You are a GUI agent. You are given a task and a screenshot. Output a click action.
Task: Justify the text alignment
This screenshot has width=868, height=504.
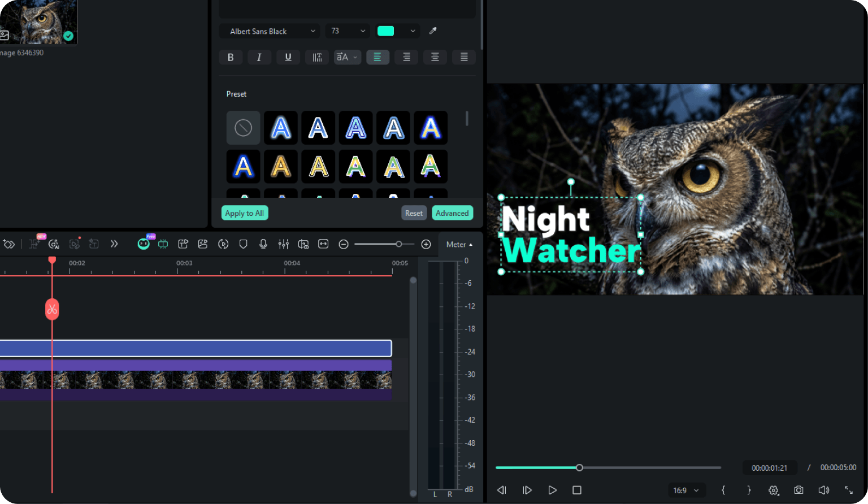(464, 57)
